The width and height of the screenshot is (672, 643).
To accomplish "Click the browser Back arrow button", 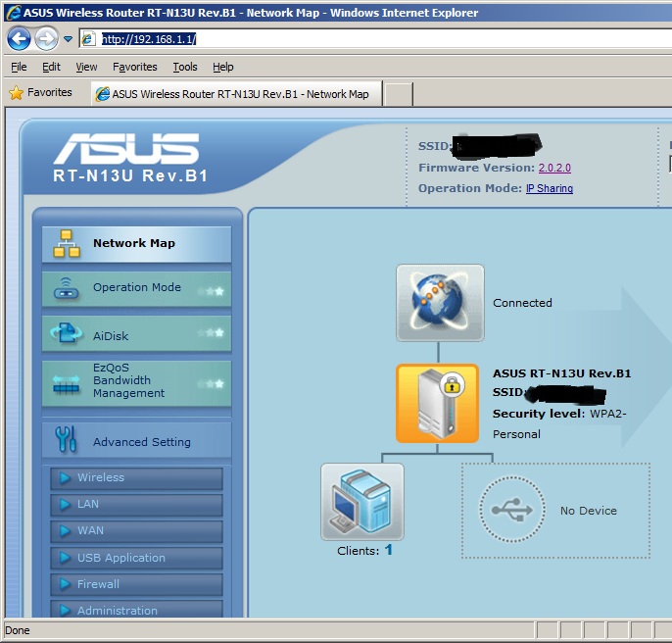I will tap(19, 39).
